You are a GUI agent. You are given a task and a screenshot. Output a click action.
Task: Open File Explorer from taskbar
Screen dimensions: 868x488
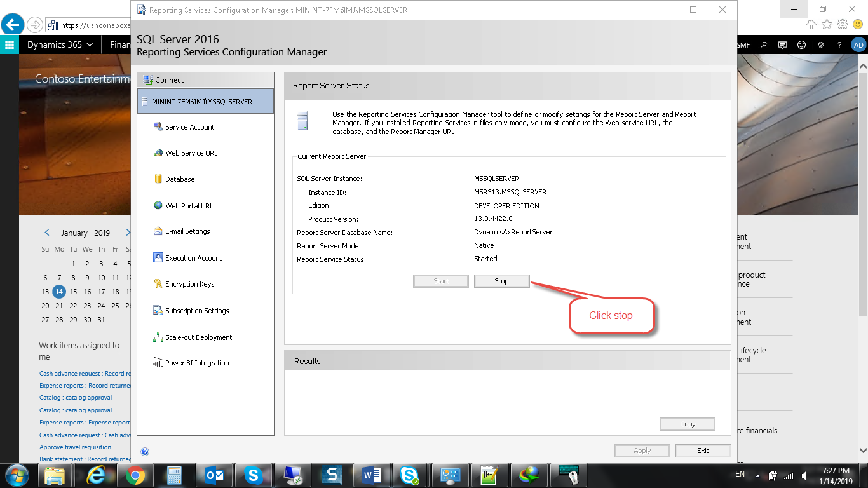55,475
